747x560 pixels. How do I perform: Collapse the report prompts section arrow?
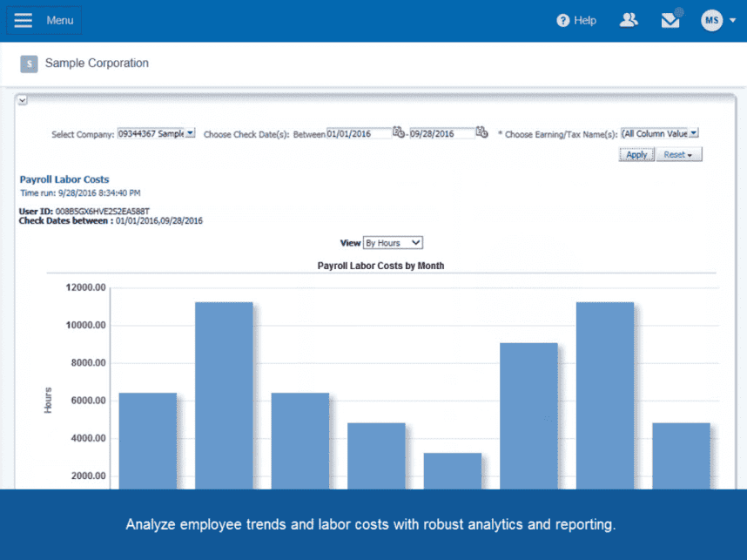23,100
